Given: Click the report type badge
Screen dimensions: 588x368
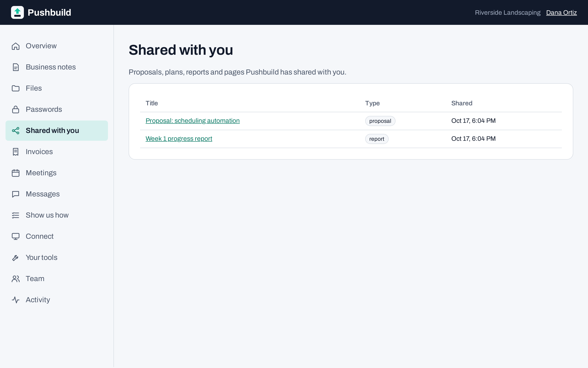Looking at the screenshot, I should 377,139.
